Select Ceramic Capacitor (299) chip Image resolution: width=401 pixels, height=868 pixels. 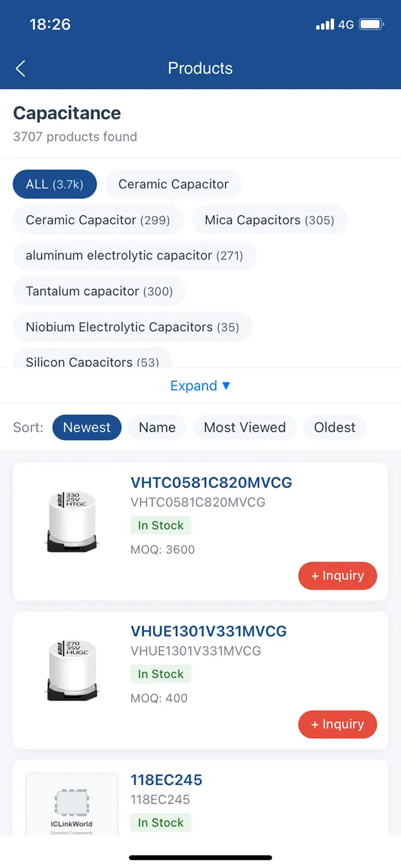click(98, 220)
